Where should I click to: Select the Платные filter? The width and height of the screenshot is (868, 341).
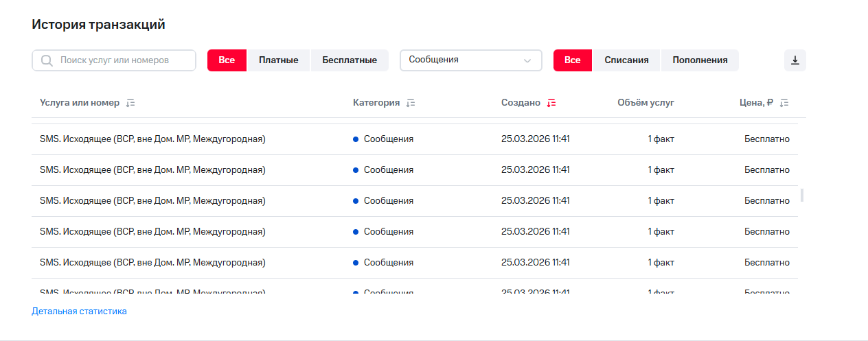tap(278, 60)
